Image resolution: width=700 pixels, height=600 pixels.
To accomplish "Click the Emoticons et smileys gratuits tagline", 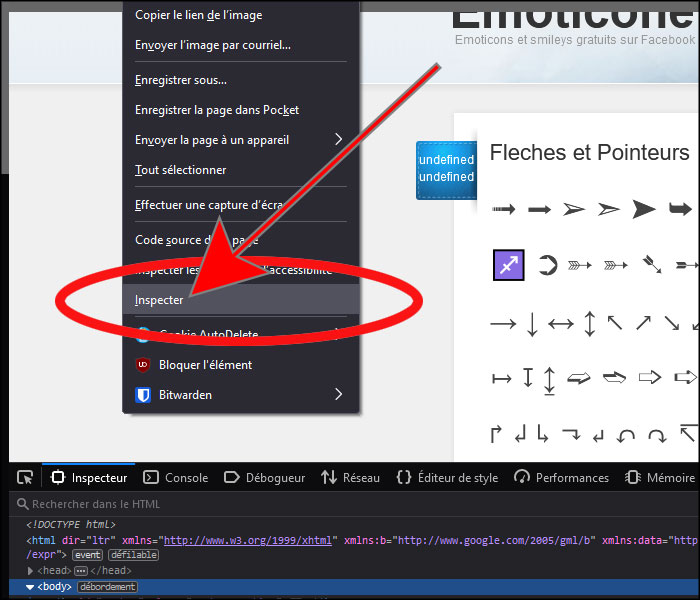I will [575, 40].
